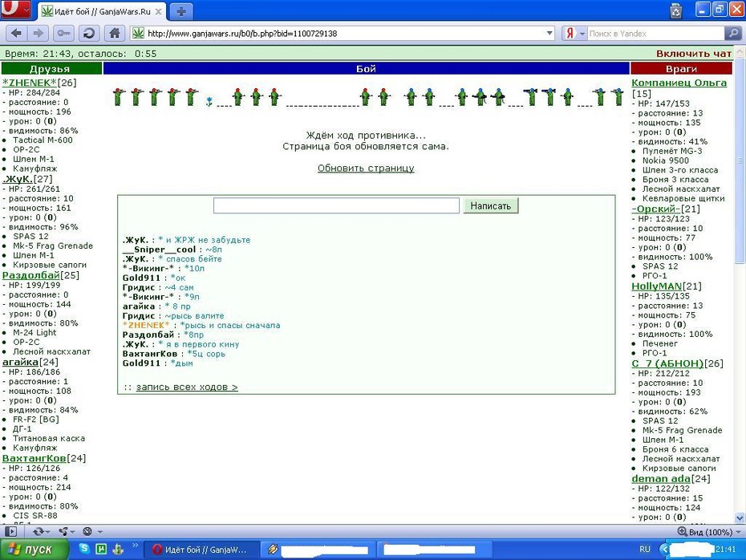Open enemy deman ada profile link
746x560 pixels.
coord(661,479)
